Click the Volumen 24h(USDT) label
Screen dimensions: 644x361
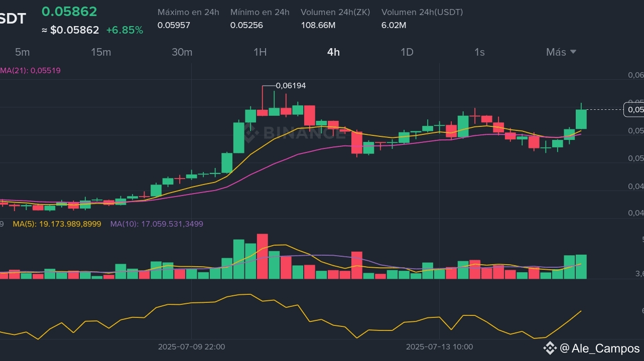click(422, 12)
